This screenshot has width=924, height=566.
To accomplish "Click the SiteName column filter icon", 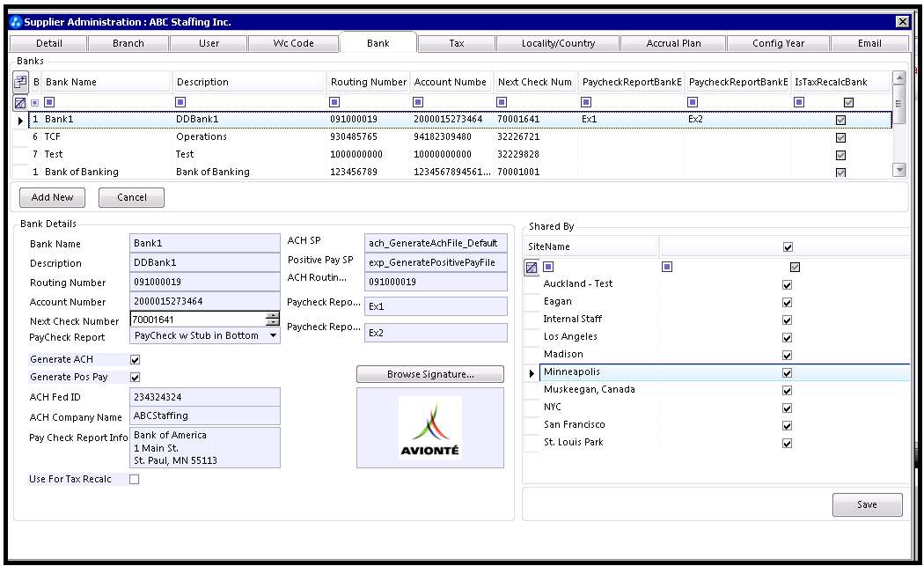I will [548, 267].
